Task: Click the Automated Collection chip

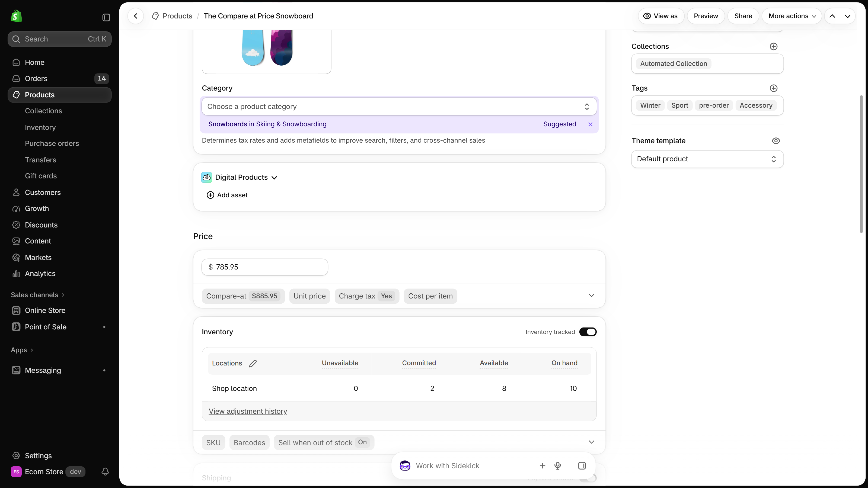Action: click(674, 64)
